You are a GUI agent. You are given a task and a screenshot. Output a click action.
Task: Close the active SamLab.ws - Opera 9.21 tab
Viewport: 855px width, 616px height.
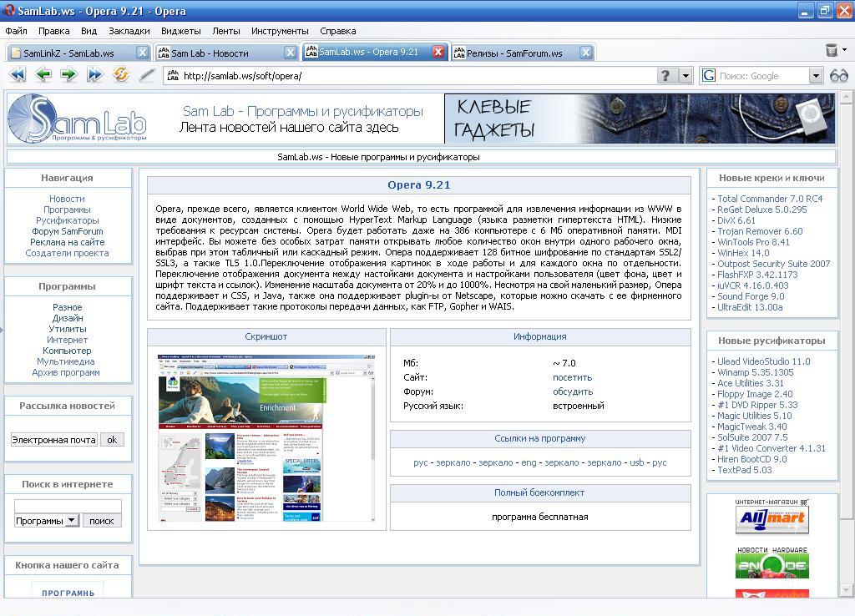tap(438, 52)
